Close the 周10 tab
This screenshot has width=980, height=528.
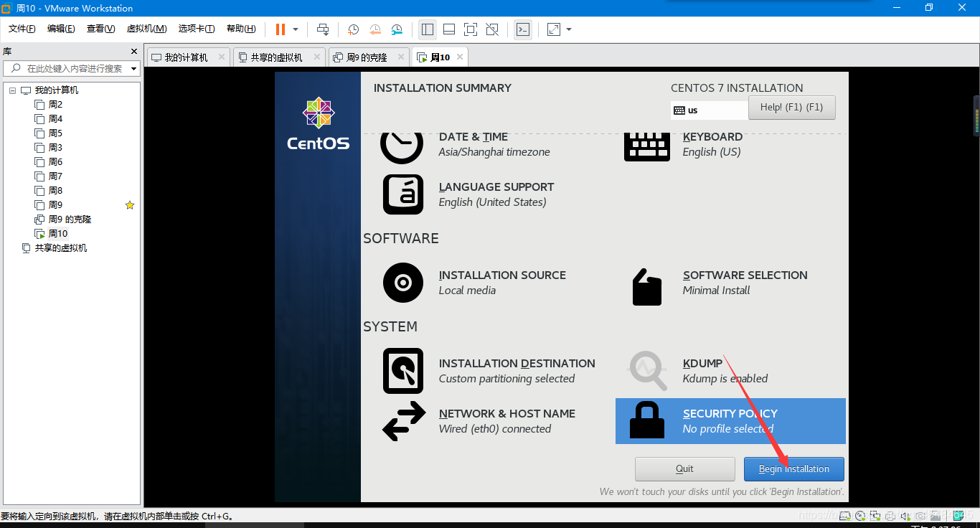[460, 57]
